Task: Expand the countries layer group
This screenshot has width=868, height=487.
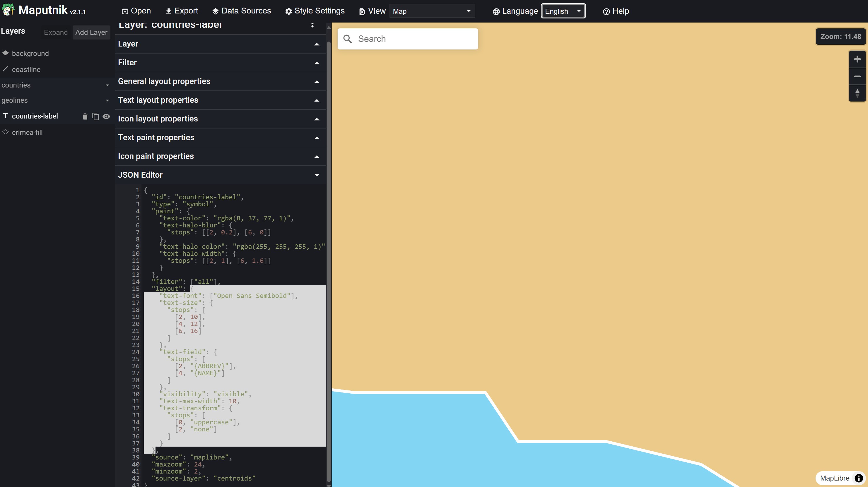Action: (x=107, y=85)
